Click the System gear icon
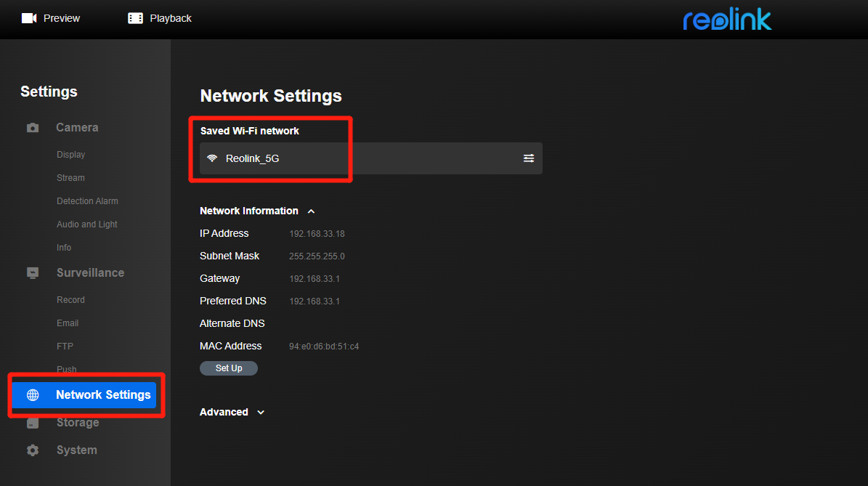The image size is (868, 486). pos(33,450)
